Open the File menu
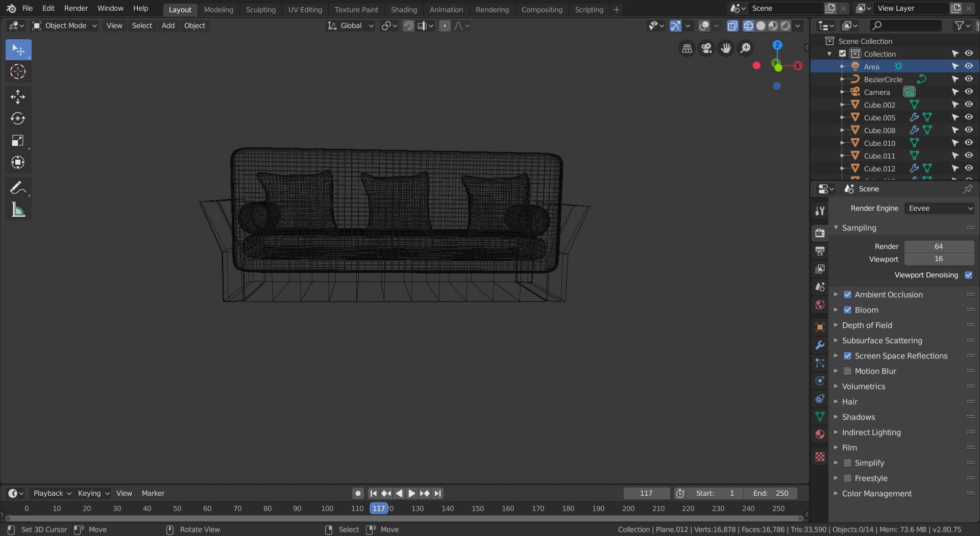Screen dimensions: 980x536 pyautogui.click(x=28, y=8)
